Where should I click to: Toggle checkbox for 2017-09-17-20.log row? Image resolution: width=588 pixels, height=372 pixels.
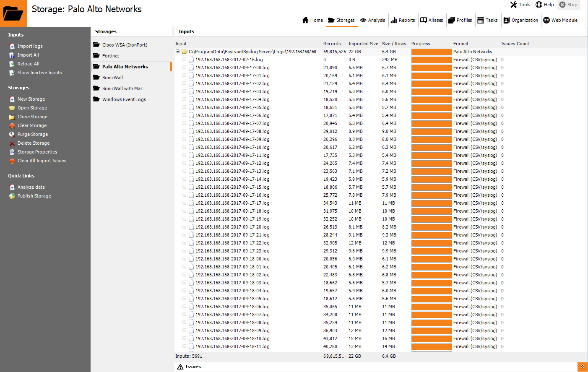pos(184,227)
